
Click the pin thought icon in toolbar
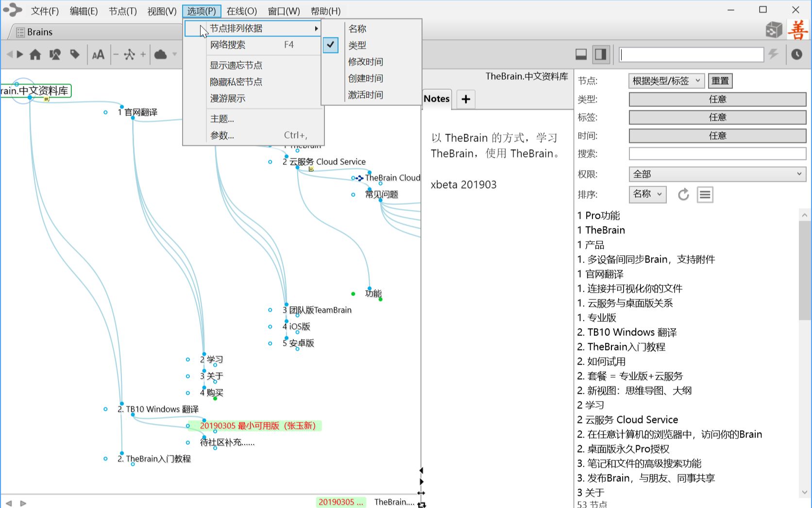pos(55,54)
